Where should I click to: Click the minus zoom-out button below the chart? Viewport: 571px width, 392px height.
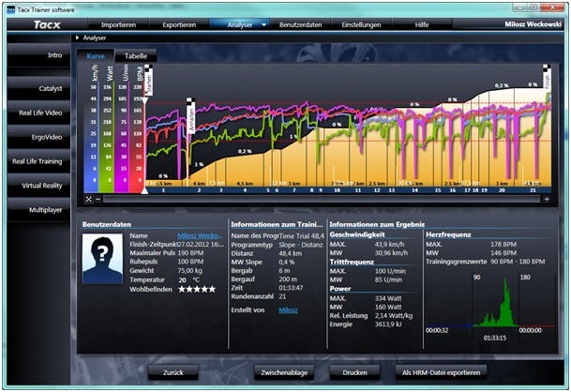point(98,199)
